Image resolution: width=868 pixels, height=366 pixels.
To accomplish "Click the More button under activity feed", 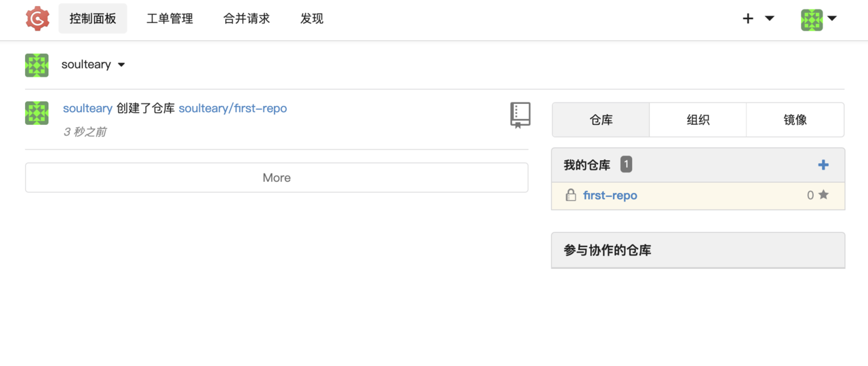I will [277, 178].
